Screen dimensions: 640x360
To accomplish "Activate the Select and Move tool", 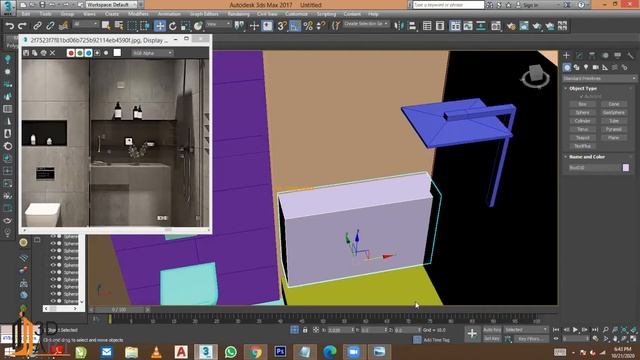I will point(160,26).
